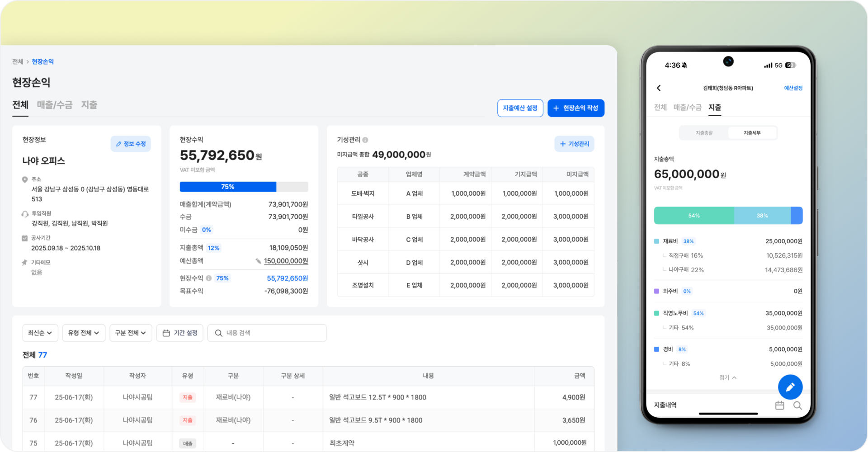
Task: Collapse the breakdown with 접기 on phone
Action: click(728, 377)
